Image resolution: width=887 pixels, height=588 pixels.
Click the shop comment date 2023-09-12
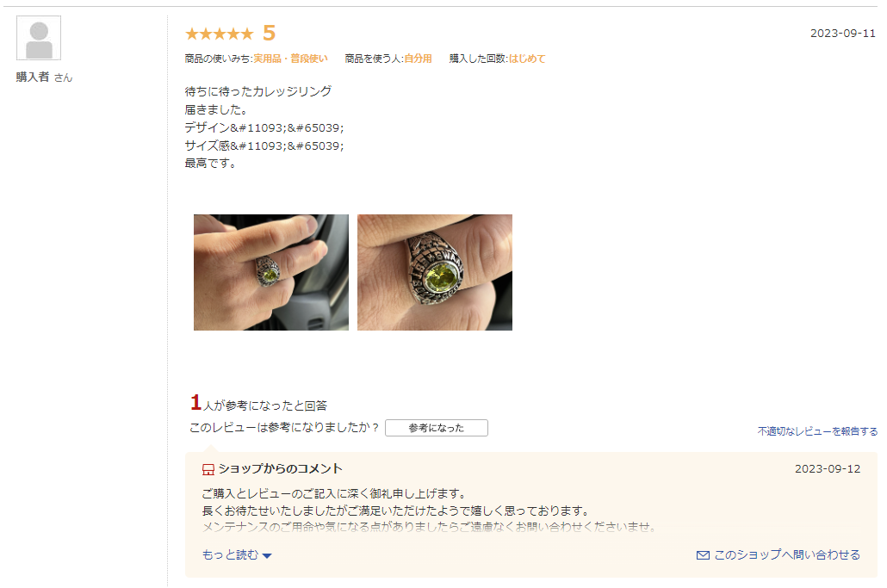828,468
